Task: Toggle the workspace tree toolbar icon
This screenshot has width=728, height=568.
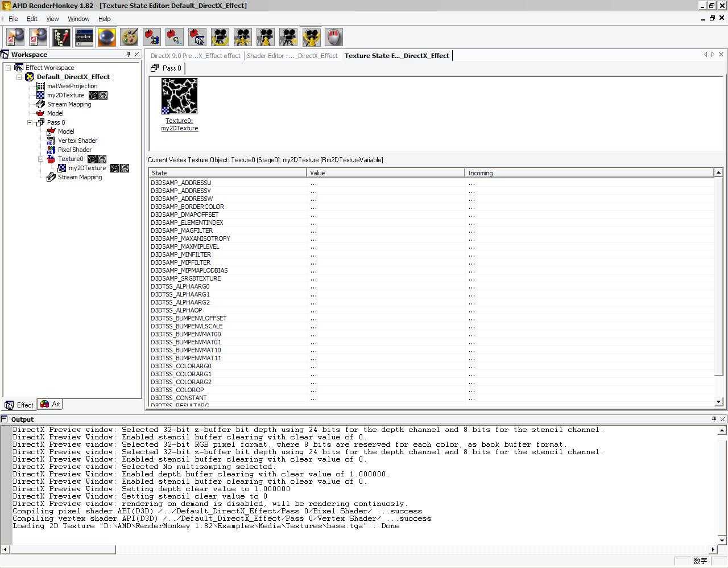Action: (61, 37)
